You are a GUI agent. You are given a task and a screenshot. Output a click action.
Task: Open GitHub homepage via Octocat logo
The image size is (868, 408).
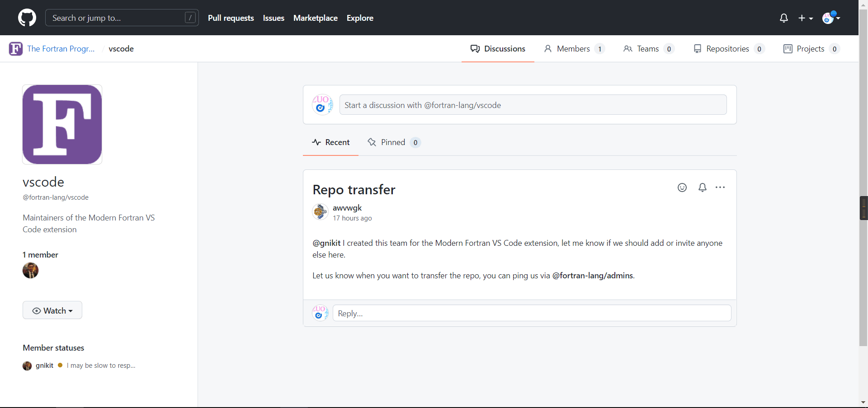27,18
